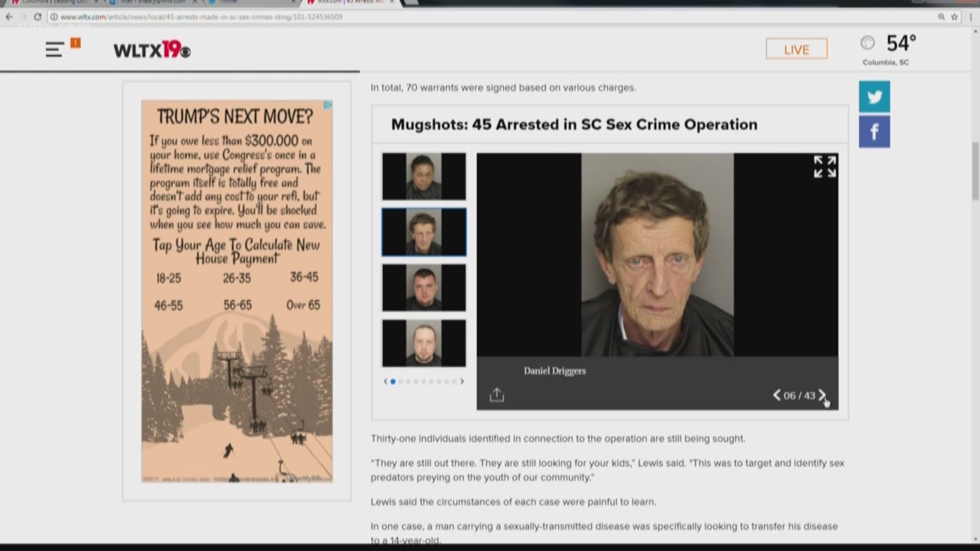Click the site info icon in address bar
980x551 pixels.
click(54, 17)
